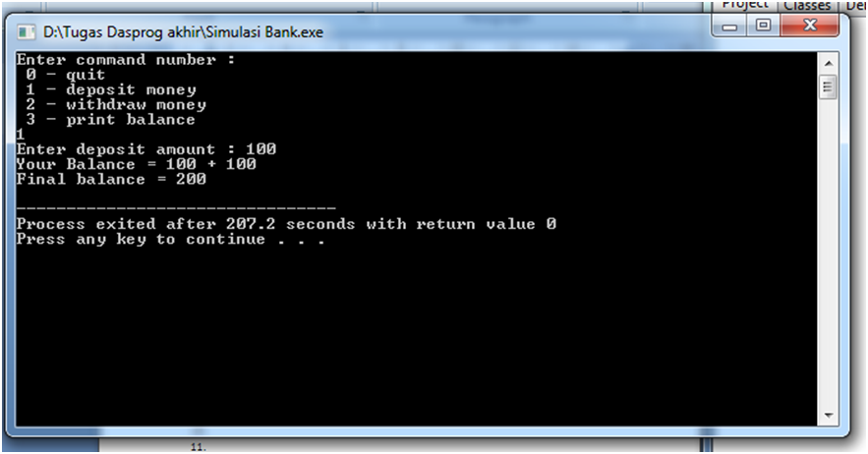Click the 'Enter deposit amount : 100' line
The width and height of the screenshot is (868, 454).
[146, 149]
